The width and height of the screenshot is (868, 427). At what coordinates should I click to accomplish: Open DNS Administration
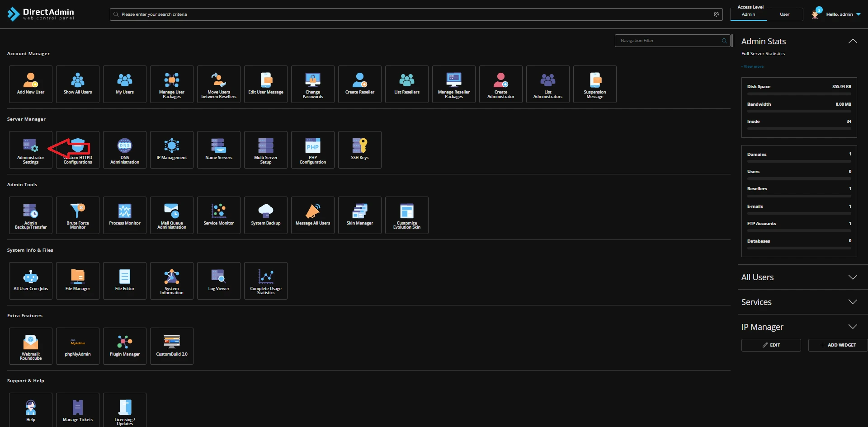[x=125, y=150]
